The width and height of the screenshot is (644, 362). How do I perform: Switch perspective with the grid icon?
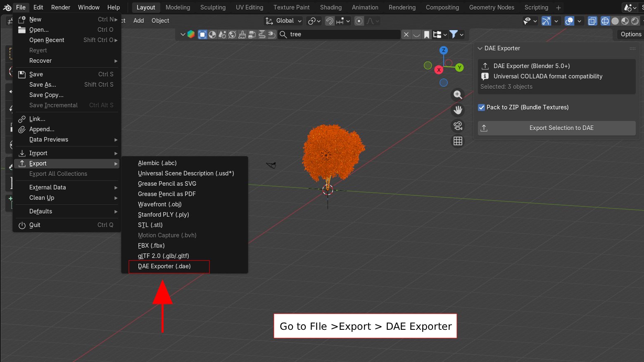click(458, 141)
